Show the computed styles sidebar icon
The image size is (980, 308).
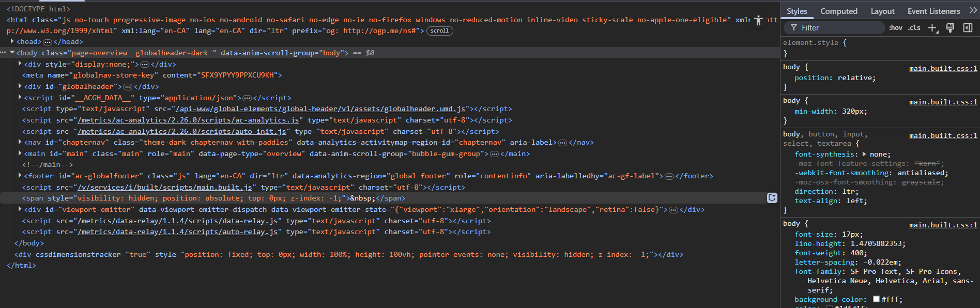[968, 28]
